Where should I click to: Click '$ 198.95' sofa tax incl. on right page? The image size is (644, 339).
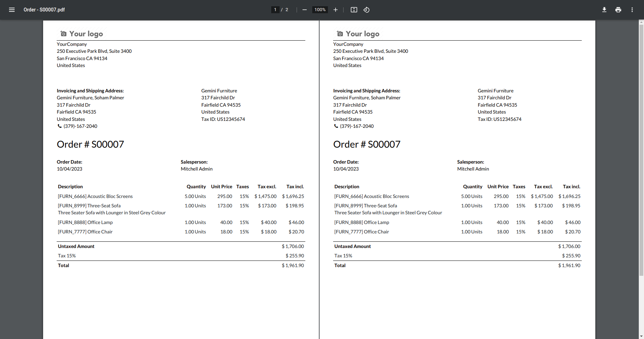(571, 206)
